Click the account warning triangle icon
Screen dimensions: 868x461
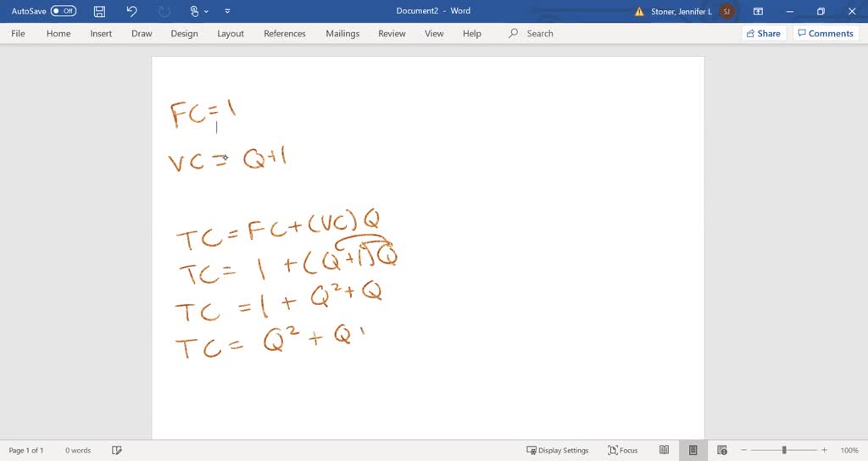point(639,11)
